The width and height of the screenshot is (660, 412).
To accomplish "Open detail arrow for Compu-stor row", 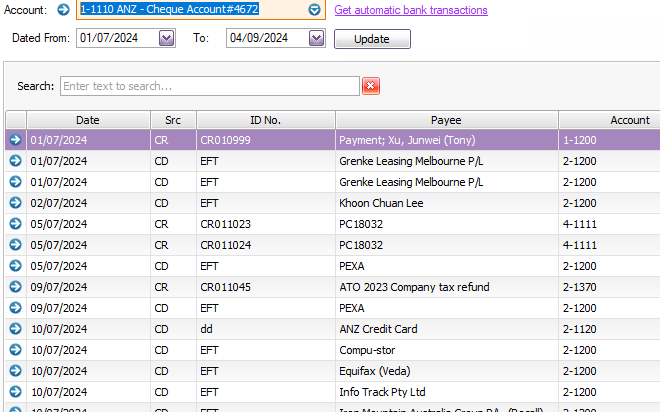I will click(16, 350).
